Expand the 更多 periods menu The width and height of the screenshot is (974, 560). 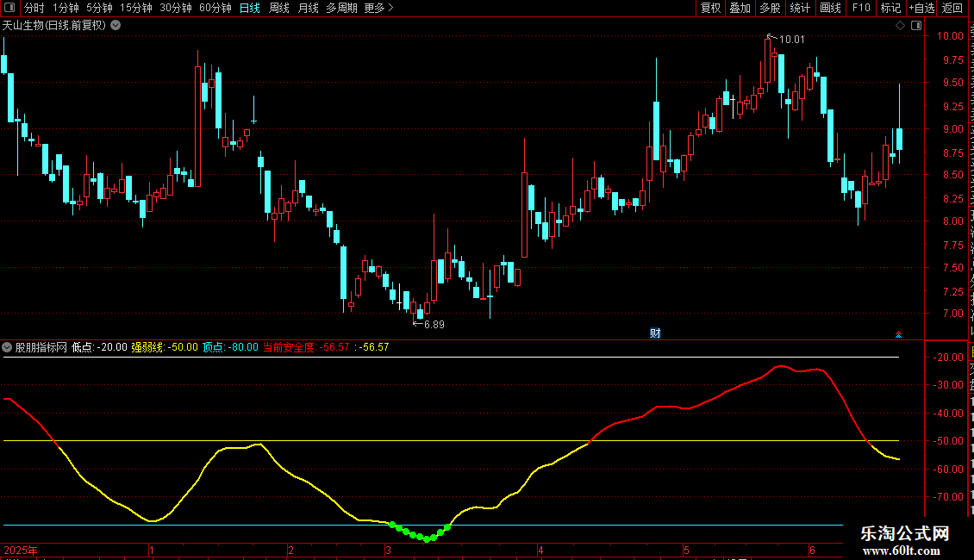click(x=379, y=8)
